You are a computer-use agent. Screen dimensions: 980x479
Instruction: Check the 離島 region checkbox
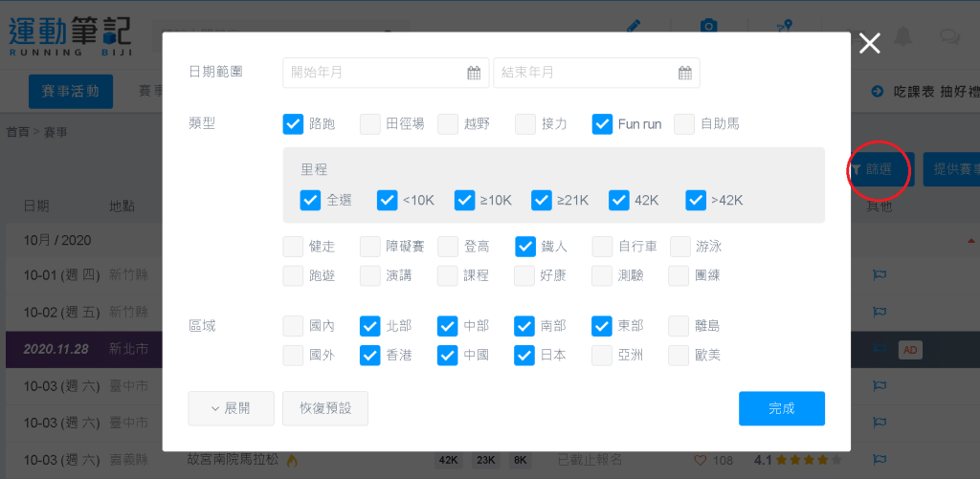679,326
